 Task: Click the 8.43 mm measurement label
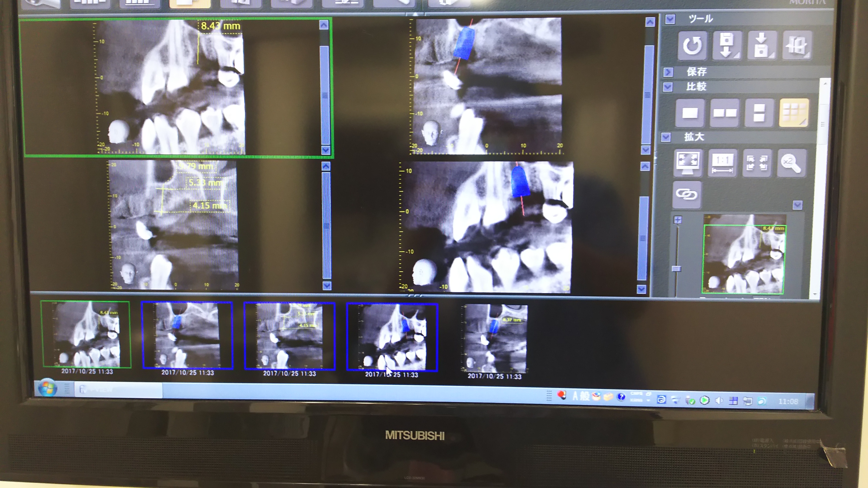tap(220, 26)
